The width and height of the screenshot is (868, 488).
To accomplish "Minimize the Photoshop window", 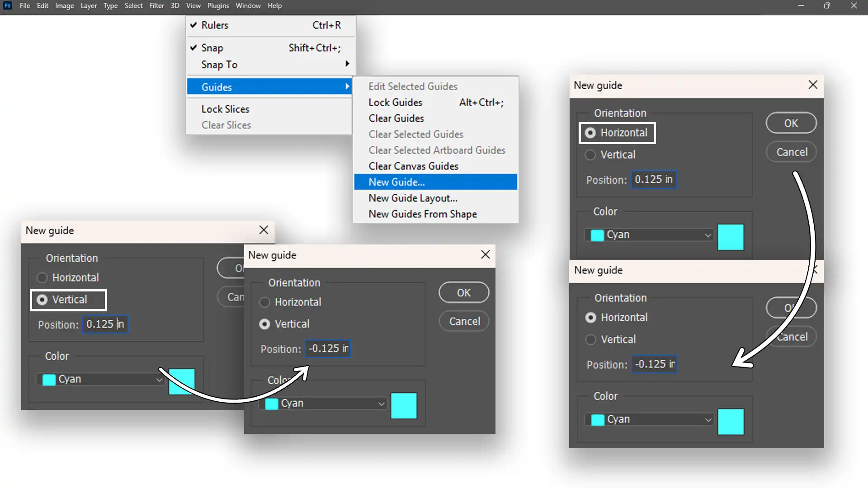I will click(801, 6).
